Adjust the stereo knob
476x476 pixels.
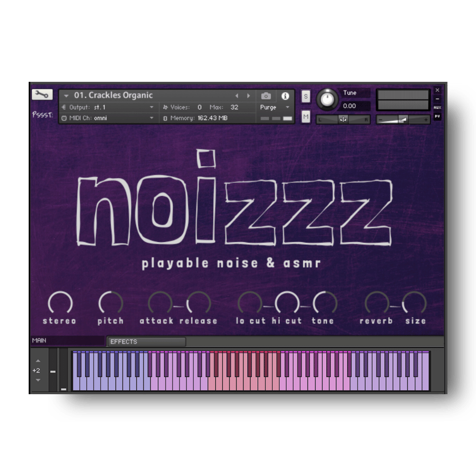(x=60, y=303)
